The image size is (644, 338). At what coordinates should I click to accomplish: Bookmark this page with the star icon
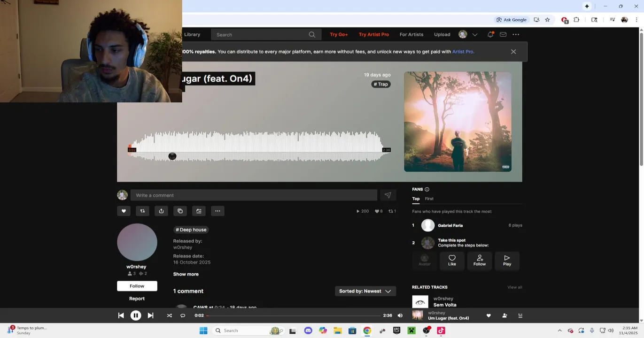coord(547,20)
